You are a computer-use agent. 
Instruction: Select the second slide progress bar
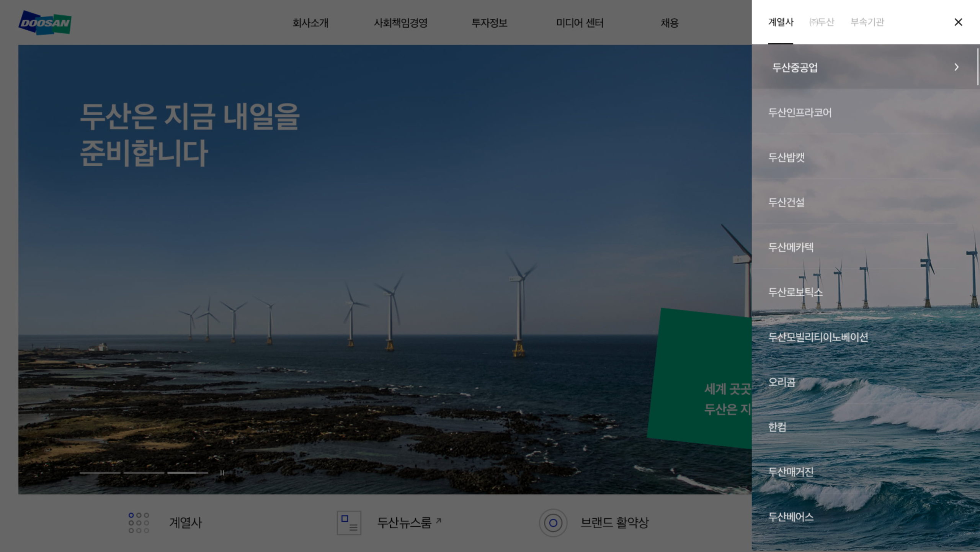click(x=144, y=473)
